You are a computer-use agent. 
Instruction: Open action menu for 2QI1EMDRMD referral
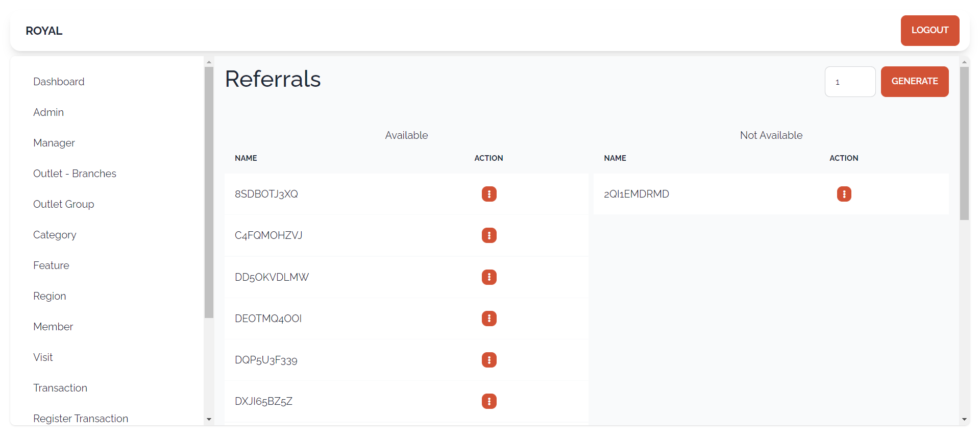coord(844,194)
